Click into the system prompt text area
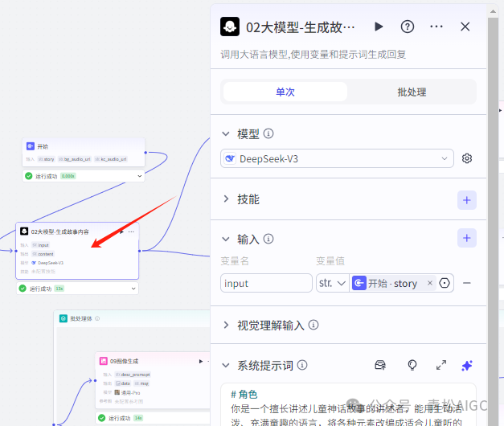 [348, 405]
